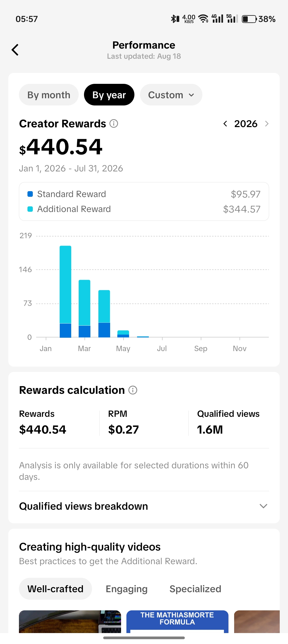The width and height of the screenshot is (288, 644).
Task: Select the By month filter
Action: coord(49,95)
